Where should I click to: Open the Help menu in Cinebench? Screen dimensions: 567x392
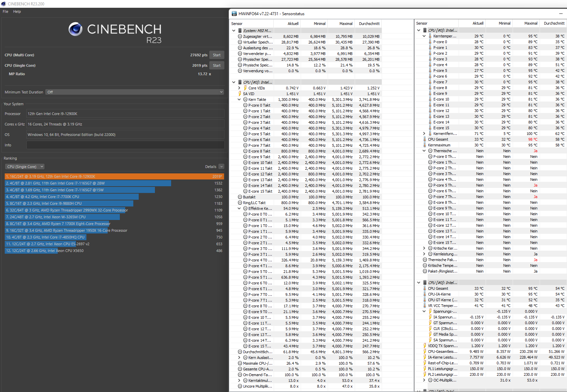click(17, 11)
